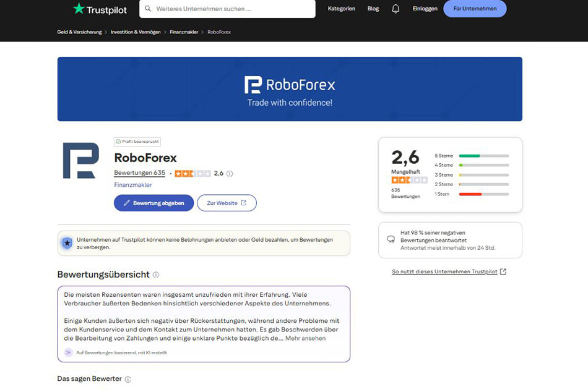The image size is (588, 392).
Task: Filter by the 4 Sterne bar
Action: [x=472, y=165]
